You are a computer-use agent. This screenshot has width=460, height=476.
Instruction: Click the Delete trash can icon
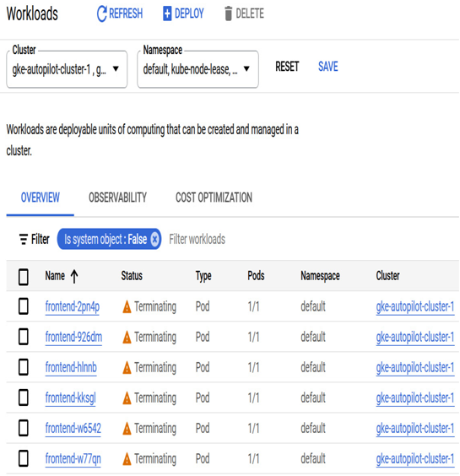pyautogui.click(x=228, y=14)
